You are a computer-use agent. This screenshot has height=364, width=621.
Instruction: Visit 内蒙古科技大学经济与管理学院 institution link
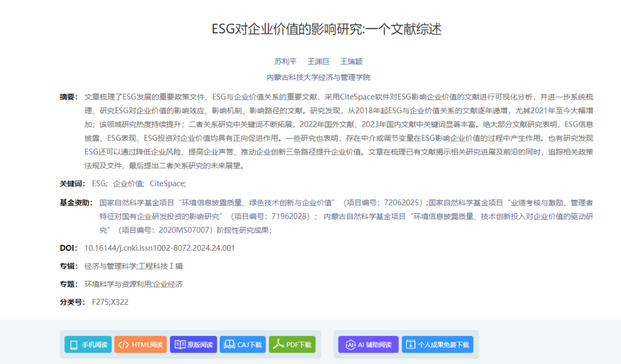coord(318,77)
